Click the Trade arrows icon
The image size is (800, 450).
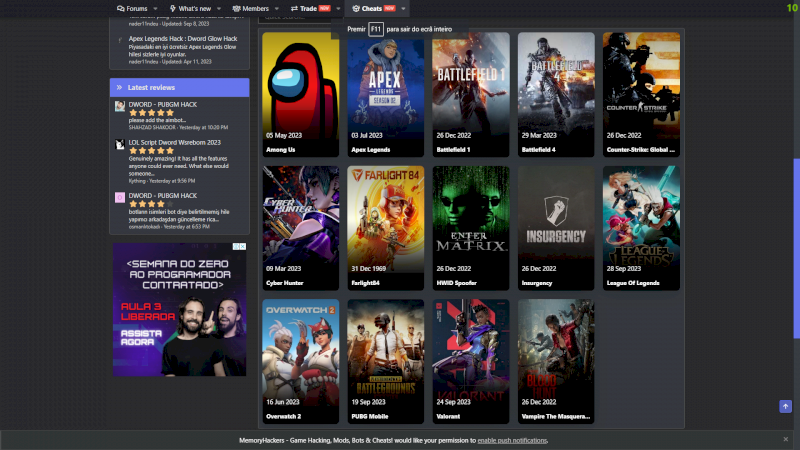[294, 8]
